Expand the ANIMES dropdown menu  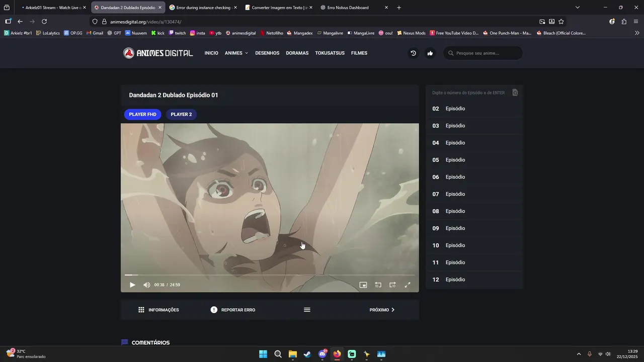click(x=236, y=53)
